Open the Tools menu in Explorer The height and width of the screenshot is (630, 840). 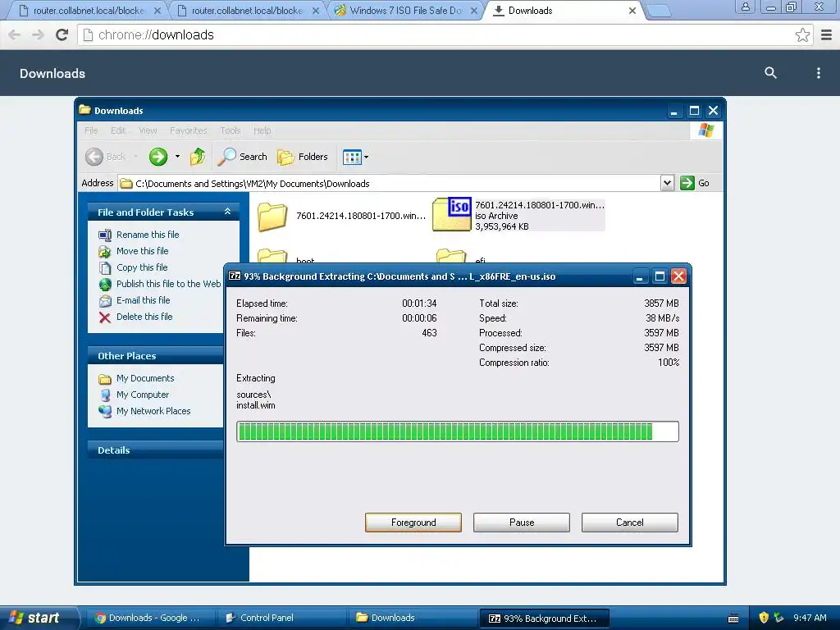click(x=231, y=130)
